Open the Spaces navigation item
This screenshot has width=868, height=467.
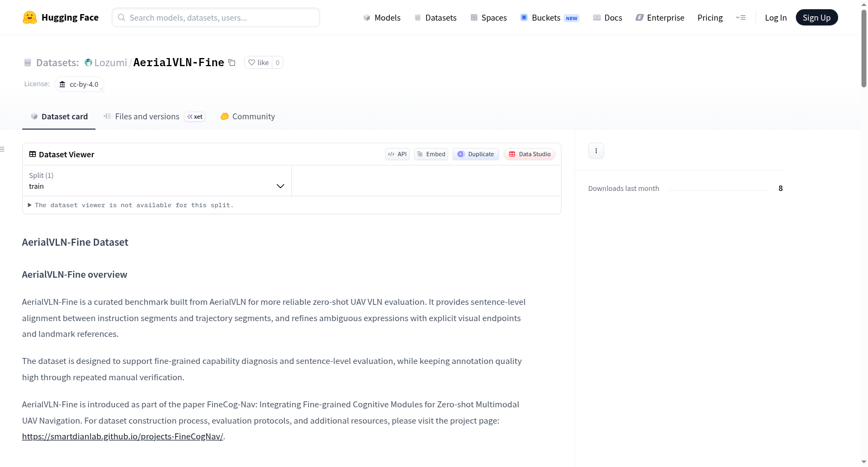coord(489,17)
